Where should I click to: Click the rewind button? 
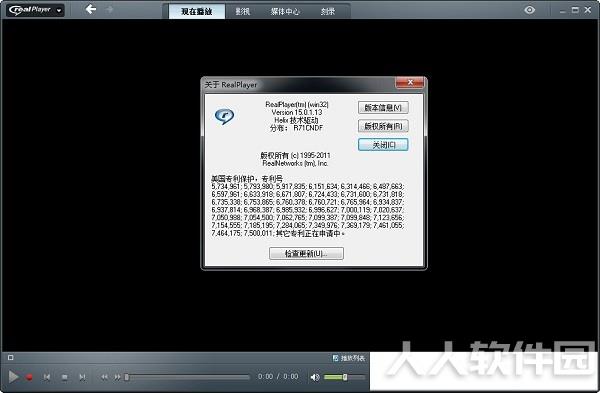[104, 377]
